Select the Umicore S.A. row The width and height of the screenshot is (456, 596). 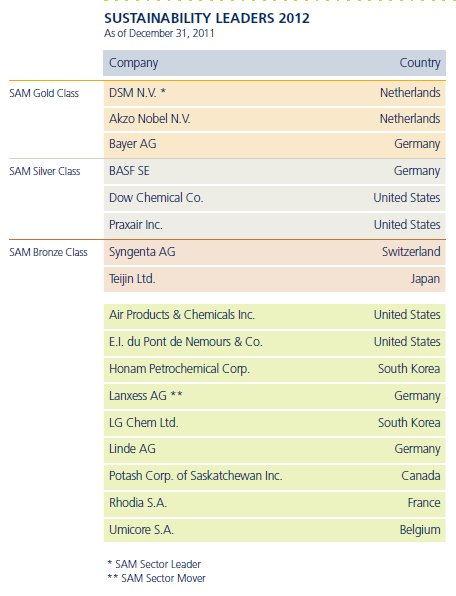[x=274, y=530]
